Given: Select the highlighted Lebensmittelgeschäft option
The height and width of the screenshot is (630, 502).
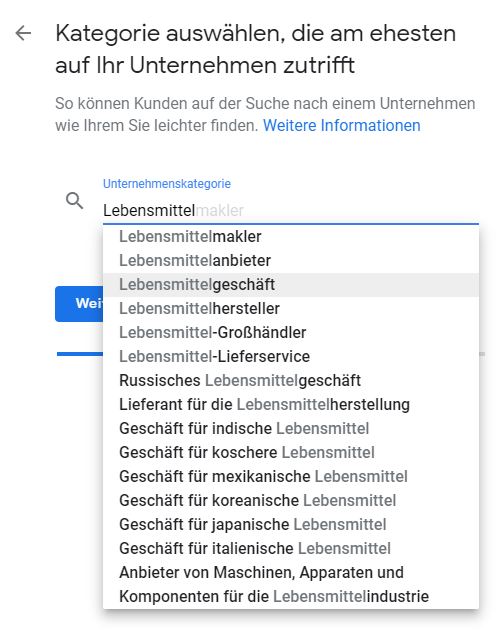Looking at the screenshot, I should (291, 285).
